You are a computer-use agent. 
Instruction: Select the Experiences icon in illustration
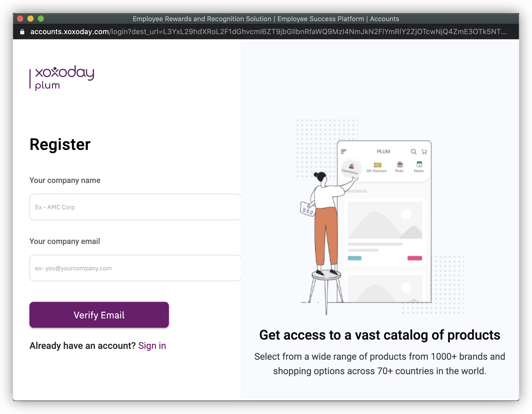pos(351,166)
